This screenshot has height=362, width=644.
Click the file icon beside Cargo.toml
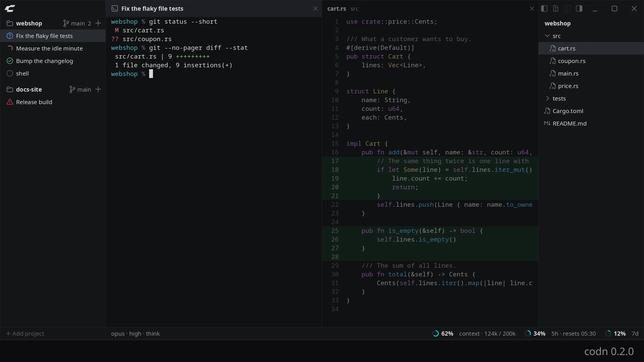point(547,111)
